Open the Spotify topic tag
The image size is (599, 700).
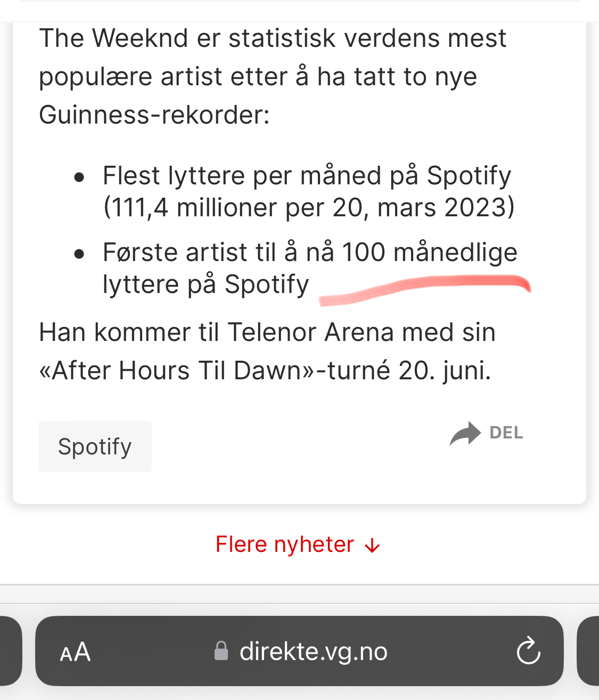pos(95,446)
